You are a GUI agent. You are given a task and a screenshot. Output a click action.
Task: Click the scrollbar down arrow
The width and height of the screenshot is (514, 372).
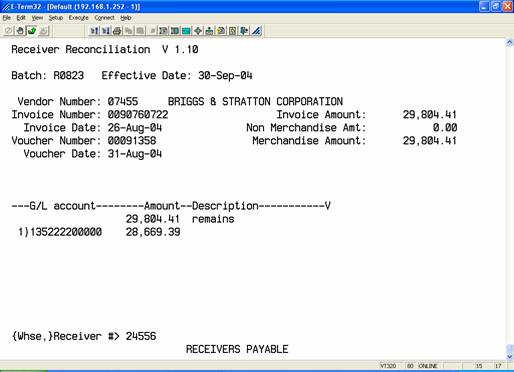(x=510, y=356)
